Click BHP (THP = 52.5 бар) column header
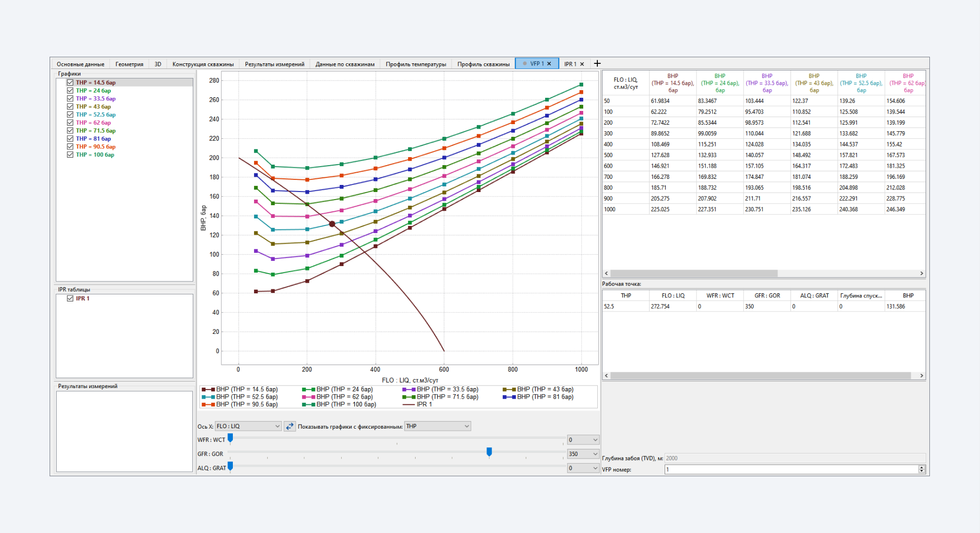This screenshot has width=980, height=533. click(861, 83)
